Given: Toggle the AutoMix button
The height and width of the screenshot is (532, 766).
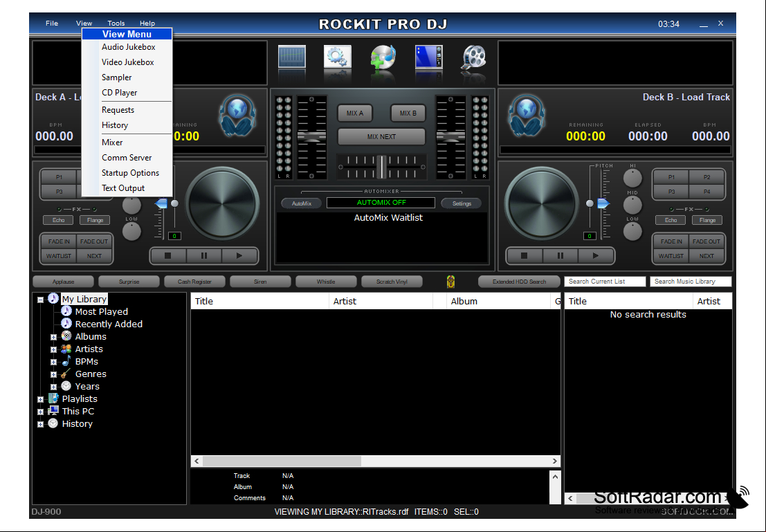Looking at the screenshot, I should pos(302,203).
